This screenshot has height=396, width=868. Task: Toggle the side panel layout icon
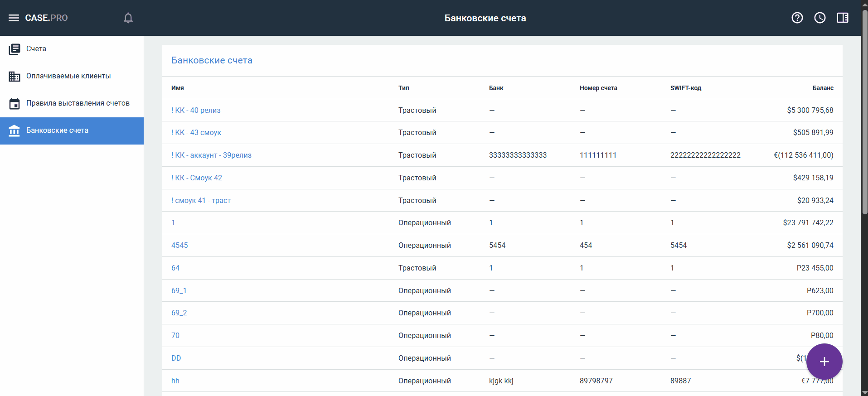pos(842,18)
